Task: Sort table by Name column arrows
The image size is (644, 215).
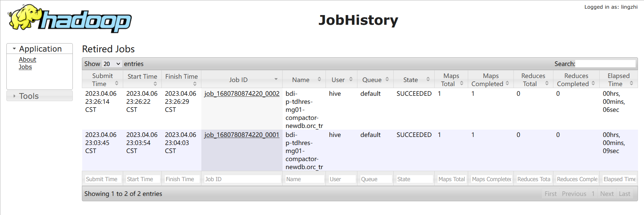Action: pos(319,79)
